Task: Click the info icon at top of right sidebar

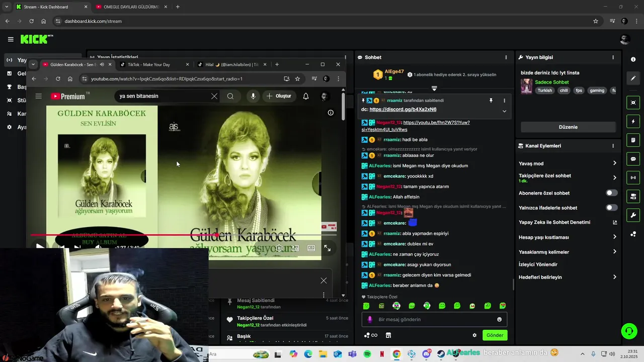Action: point(633,59)
